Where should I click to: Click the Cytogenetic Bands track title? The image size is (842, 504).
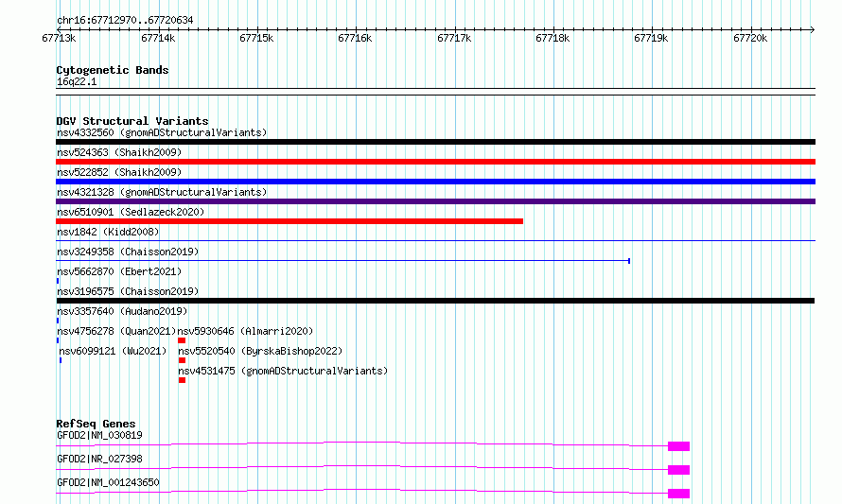(x=113, y=70)
